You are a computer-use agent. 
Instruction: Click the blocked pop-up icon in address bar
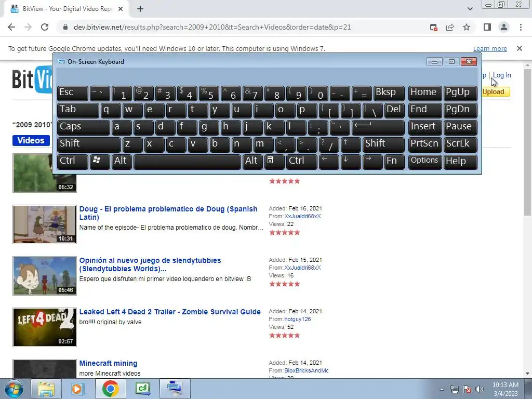[433, 27]
